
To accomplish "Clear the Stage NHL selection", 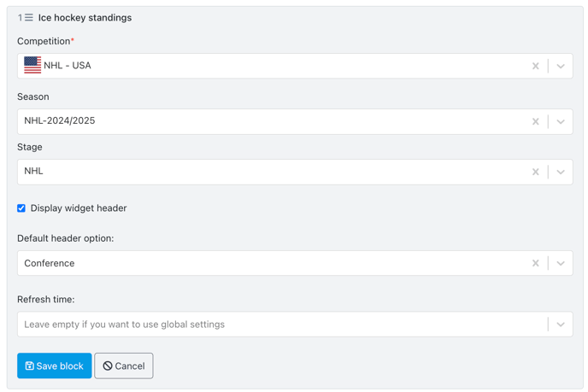I will [x=536, y=172].
